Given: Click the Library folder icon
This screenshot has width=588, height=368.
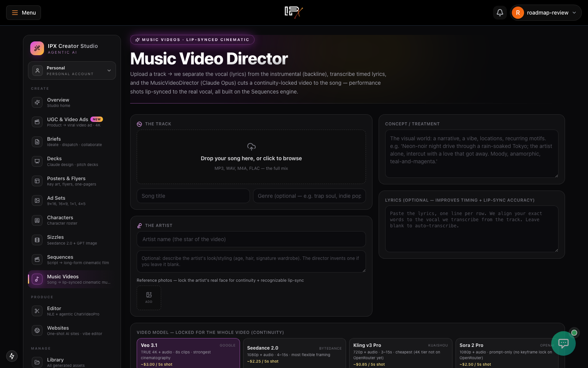Looking at the screenshot, I should point(37,362).
